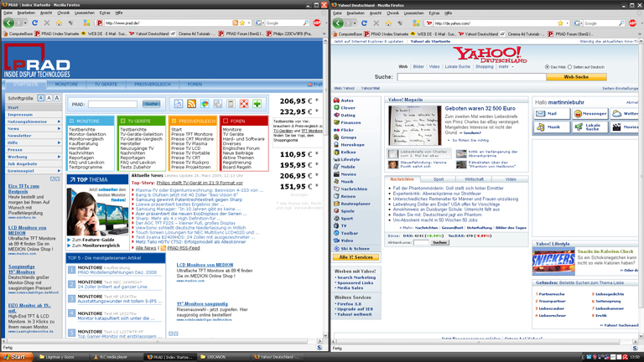Select the "Seiten auf Deutsch" radio button
This screenshot has height=362, width=644.
(x=569, y=67)
